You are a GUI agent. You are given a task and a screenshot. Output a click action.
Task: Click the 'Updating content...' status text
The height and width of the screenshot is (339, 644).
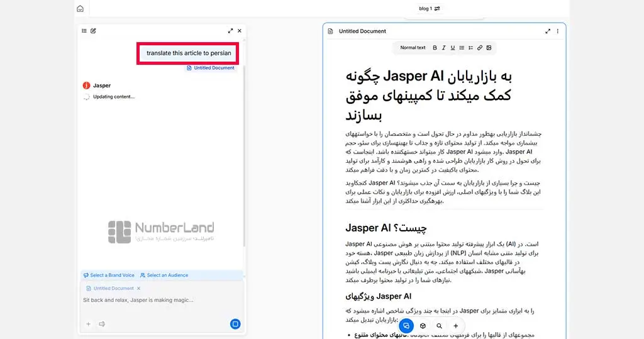click(114, 97)
